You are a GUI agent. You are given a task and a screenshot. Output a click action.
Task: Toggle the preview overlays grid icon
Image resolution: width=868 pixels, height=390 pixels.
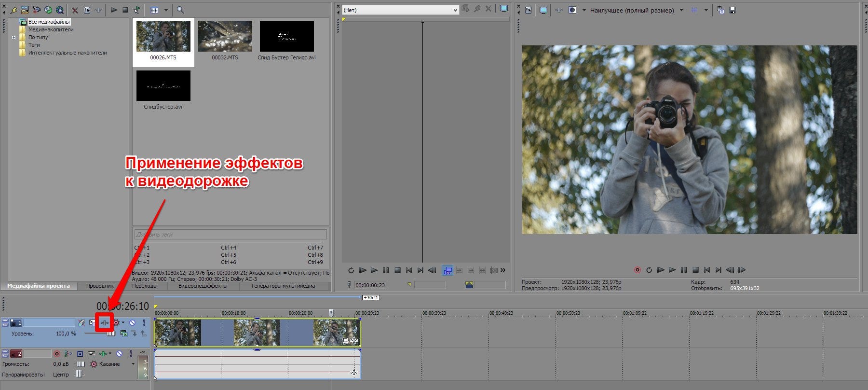coord(694,10)
